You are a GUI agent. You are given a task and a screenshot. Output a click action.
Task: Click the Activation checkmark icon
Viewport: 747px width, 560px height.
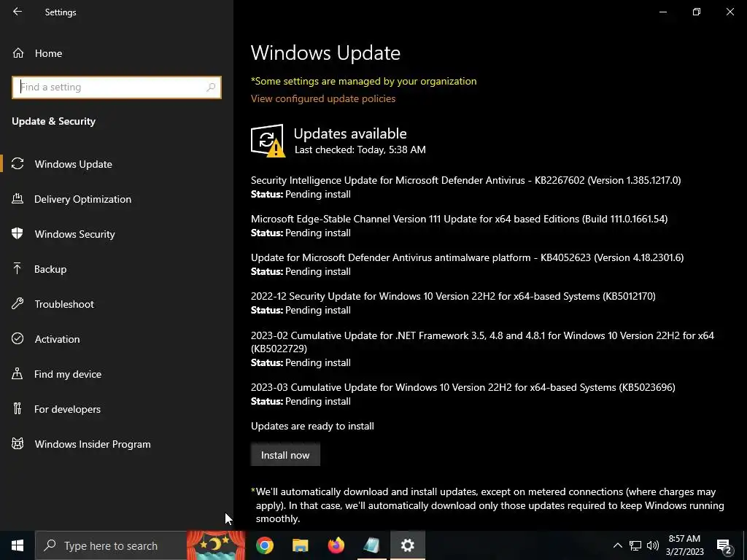[x=18, y=338]
